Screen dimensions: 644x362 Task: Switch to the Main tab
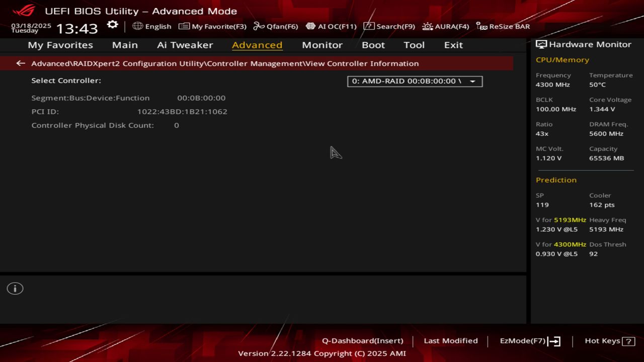tap(125, 45)
